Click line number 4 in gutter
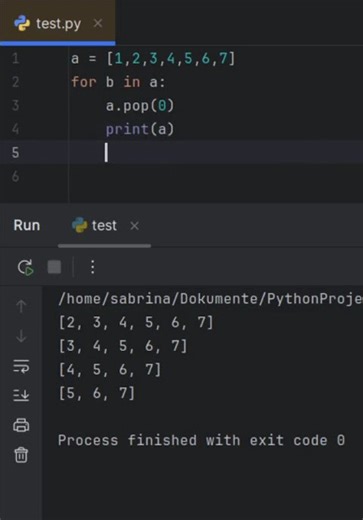 pos(15,129)
